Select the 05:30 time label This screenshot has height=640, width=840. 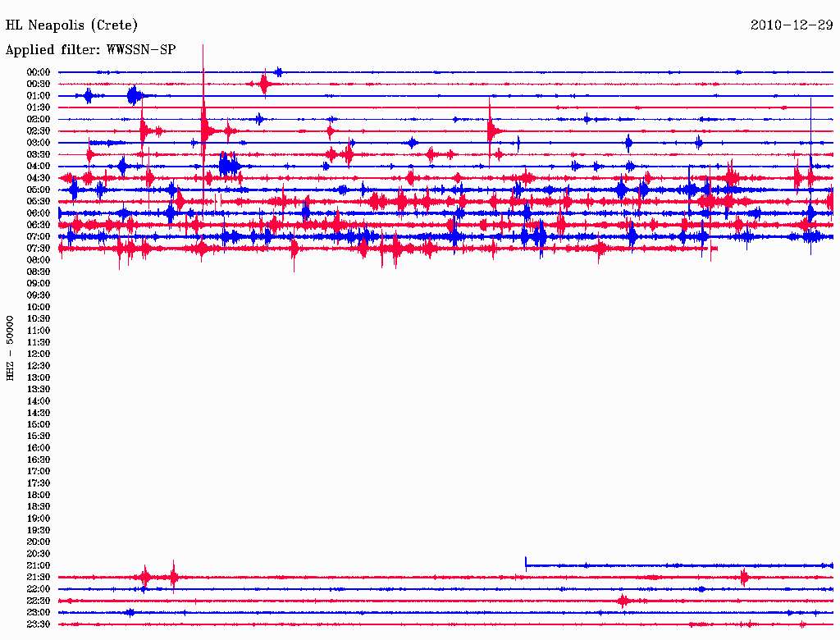coord(39,201)
